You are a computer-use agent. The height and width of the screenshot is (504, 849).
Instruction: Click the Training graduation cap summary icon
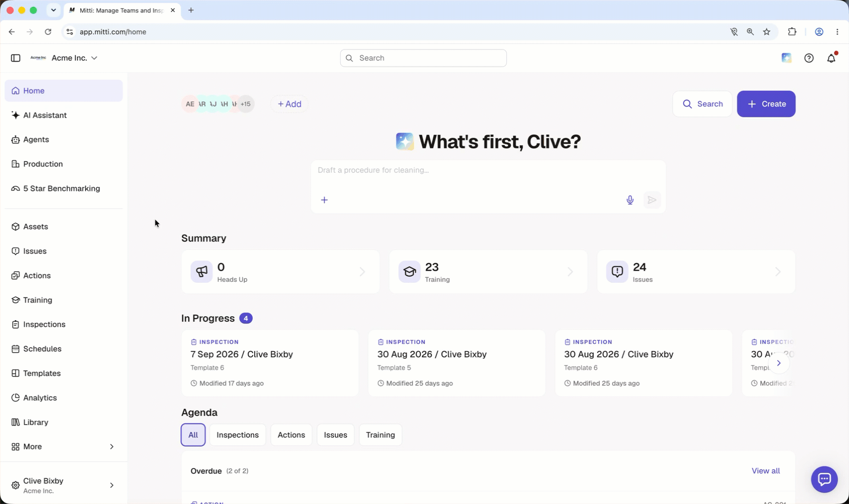[409, 272]
